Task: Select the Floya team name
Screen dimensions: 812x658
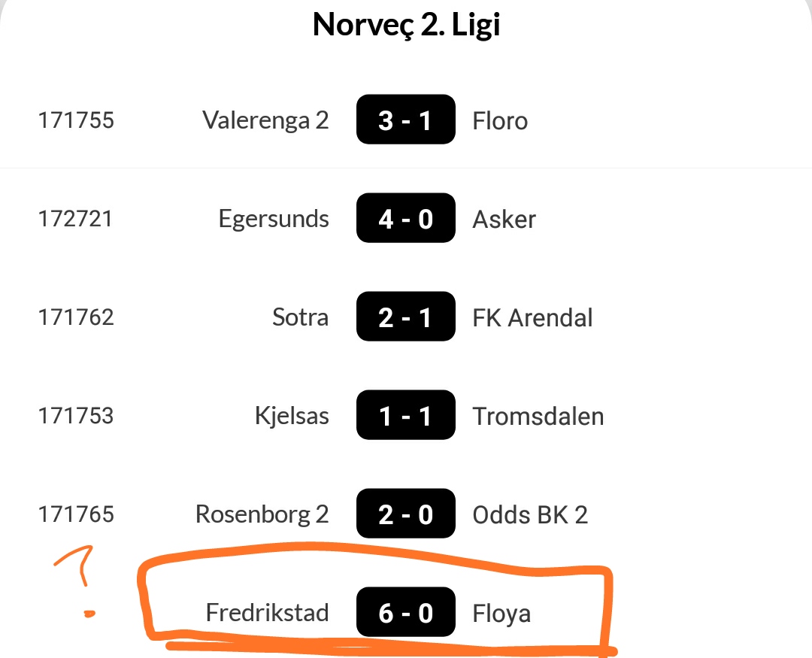Action: (501, 614)
